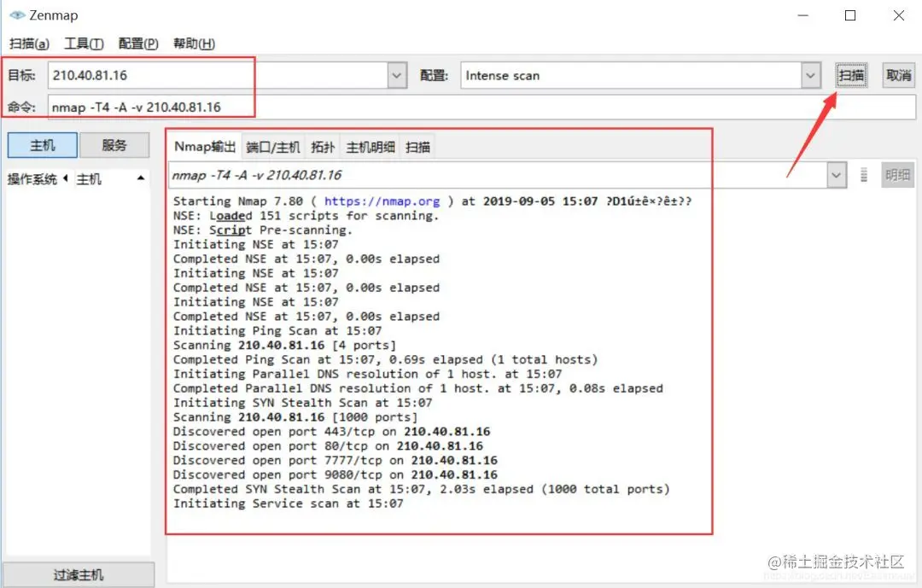
Task: Click the 扫描 scan button
Action: coord(851,75)
